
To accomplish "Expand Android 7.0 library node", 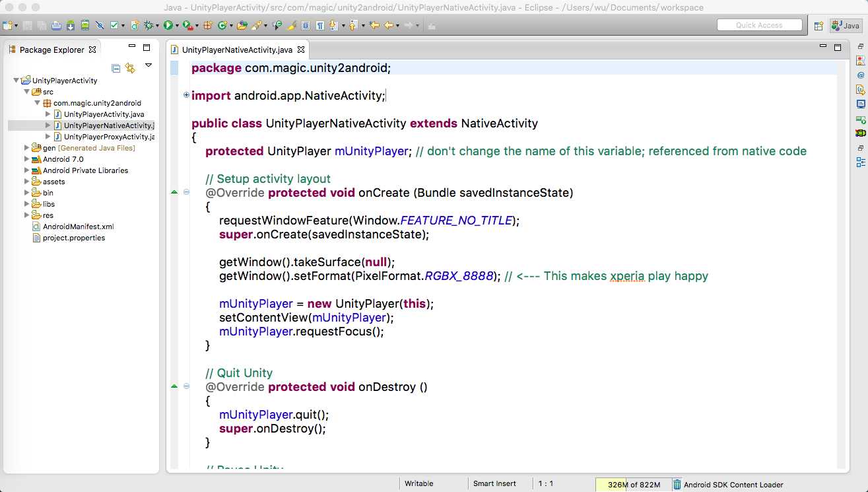I will (27, 159).
